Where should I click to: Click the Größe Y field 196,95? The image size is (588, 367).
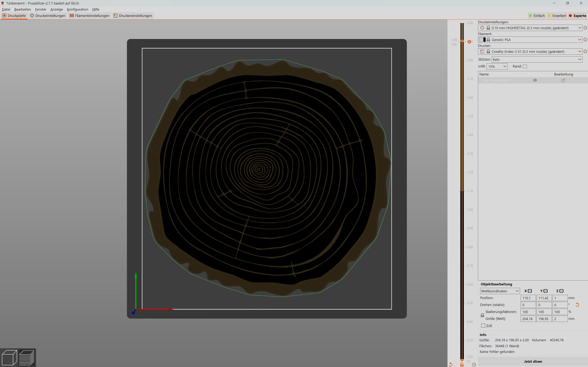point(544,319)
